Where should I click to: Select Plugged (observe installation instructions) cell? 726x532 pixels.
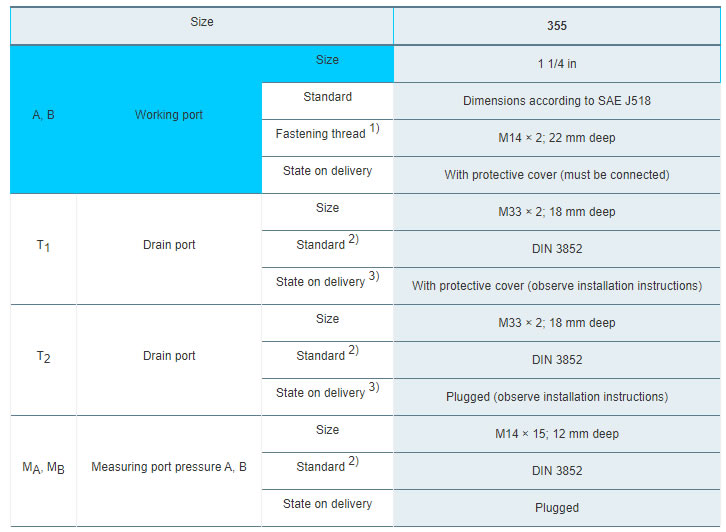[557, 397]
